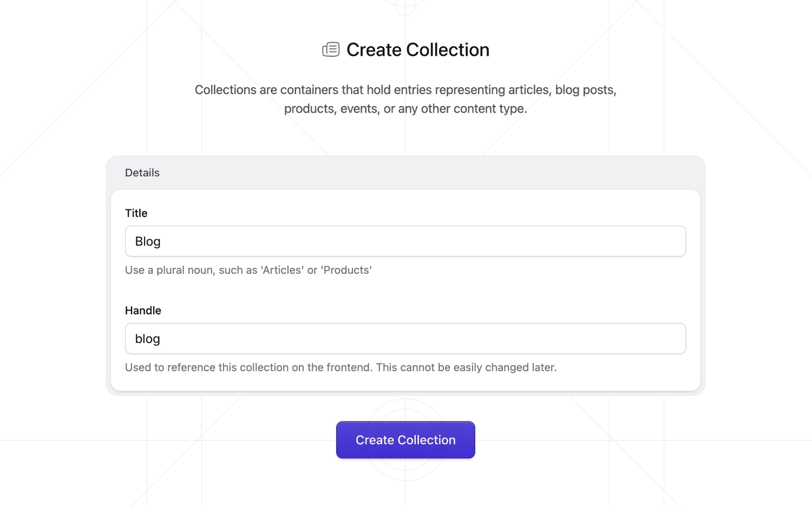The height and width of the screenshot is (507, 812).
Task: Click the gray Details banner strip
Action: tap(405, 173)
